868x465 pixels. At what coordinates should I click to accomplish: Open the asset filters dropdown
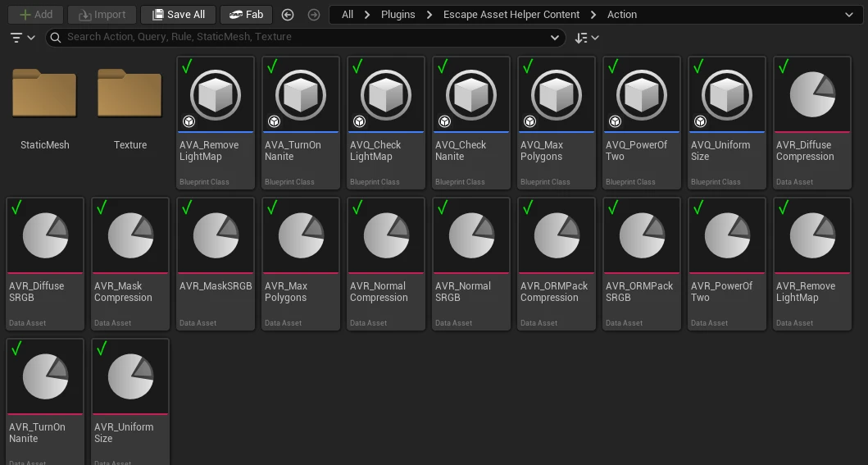pyautogui.click(x=23, y=38)
